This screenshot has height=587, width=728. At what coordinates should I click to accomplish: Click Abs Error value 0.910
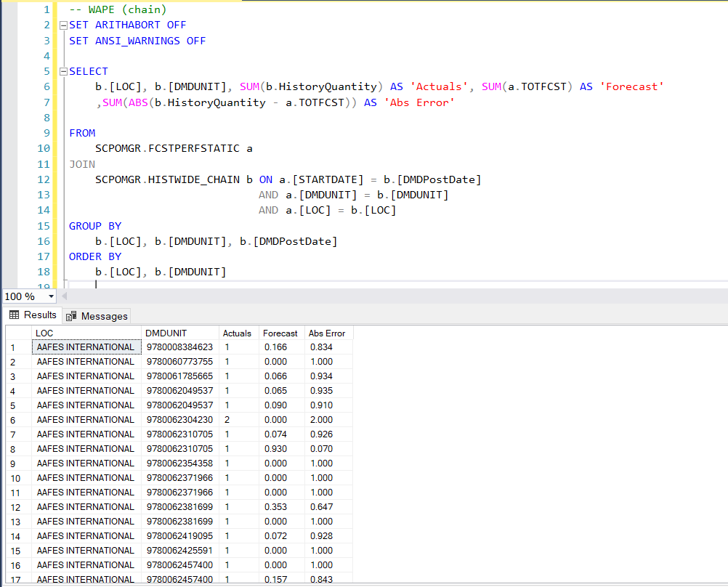[x=328, y=405]
